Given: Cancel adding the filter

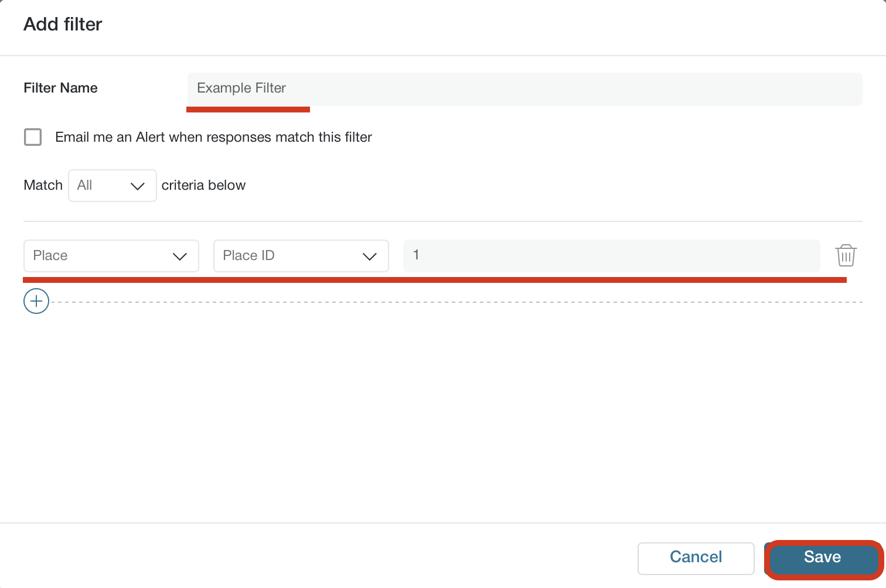Looking at the screenshot, I should 696,558.
